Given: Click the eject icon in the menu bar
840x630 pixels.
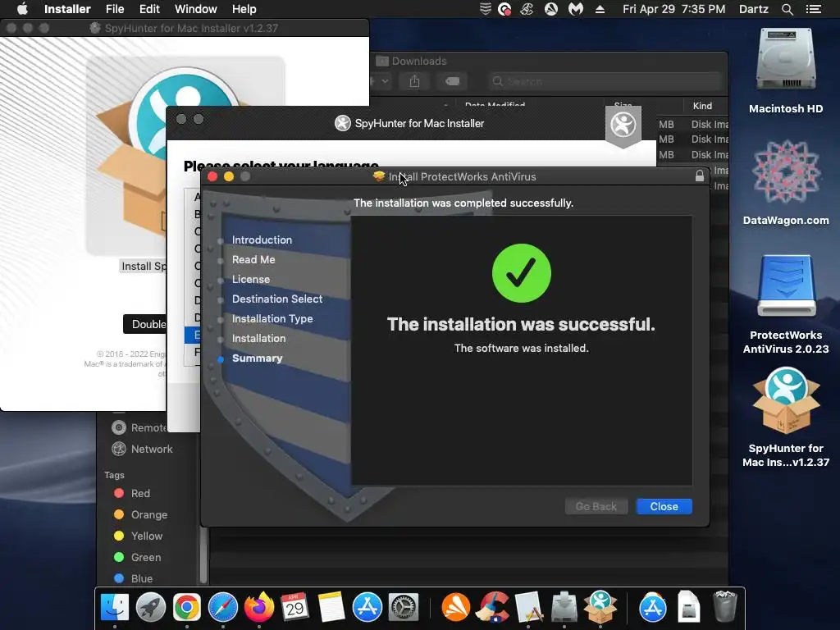Looking at the screenshot, I should (600, 9).
